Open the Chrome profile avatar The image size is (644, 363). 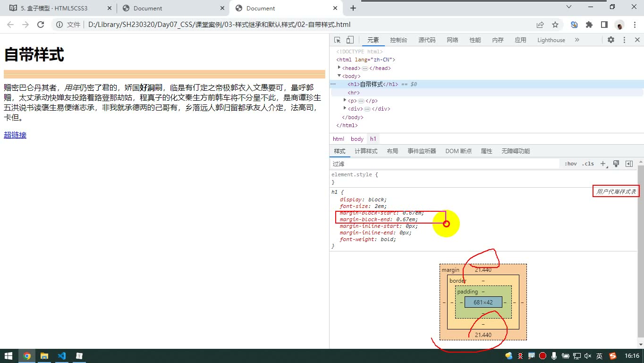click(619, 25)
